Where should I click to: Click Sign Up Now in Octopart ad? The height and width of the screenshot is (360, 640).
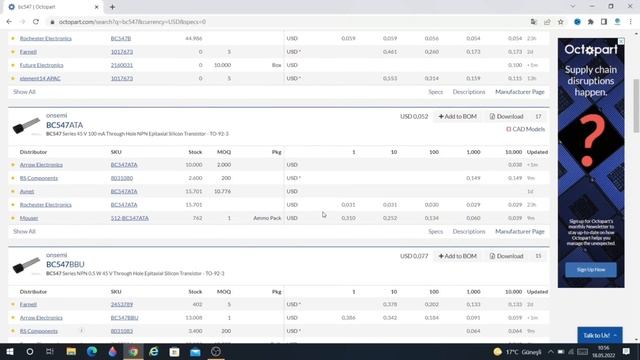591,270
